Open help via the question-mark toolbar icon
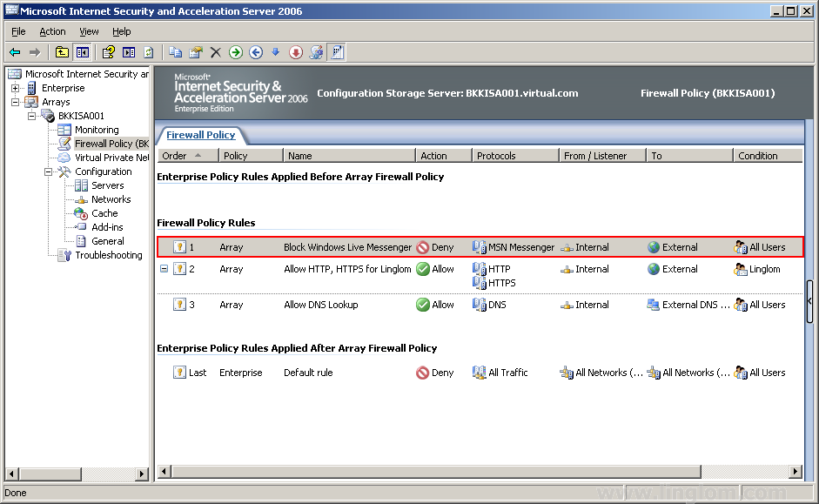The height and width of the screenshot is (504, 819). 109,52
